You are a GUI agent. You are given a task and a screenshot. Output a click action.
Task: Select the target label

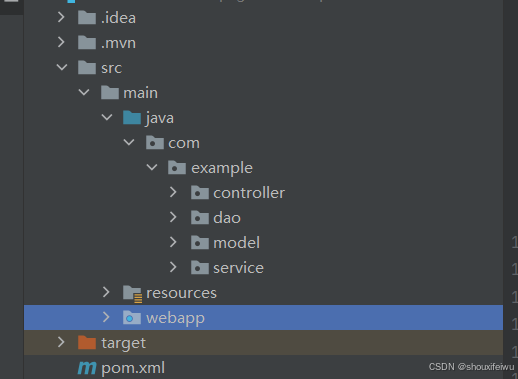coord(123,343)
